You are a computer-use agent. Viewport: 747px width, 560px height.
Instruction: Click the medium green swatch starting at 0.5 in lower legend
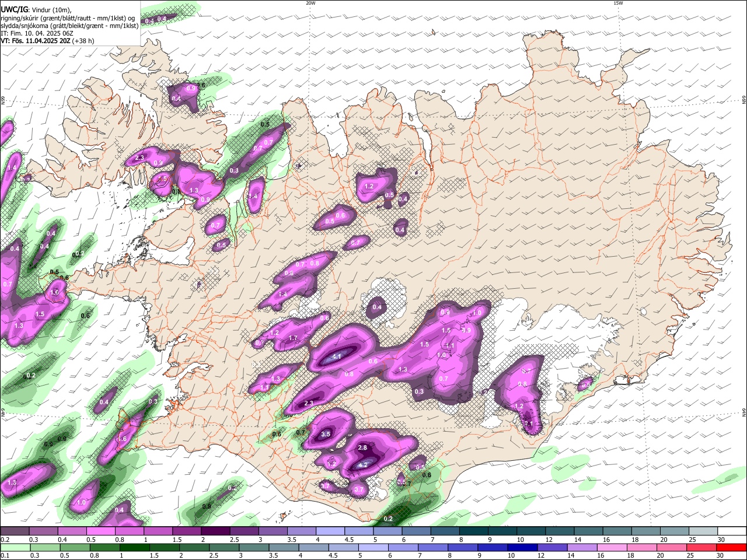(x=75, y=548)
